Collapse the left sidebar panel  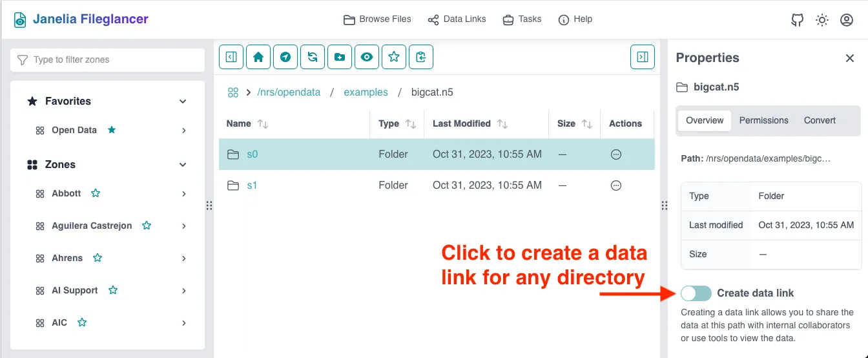[x=231, y=57]
